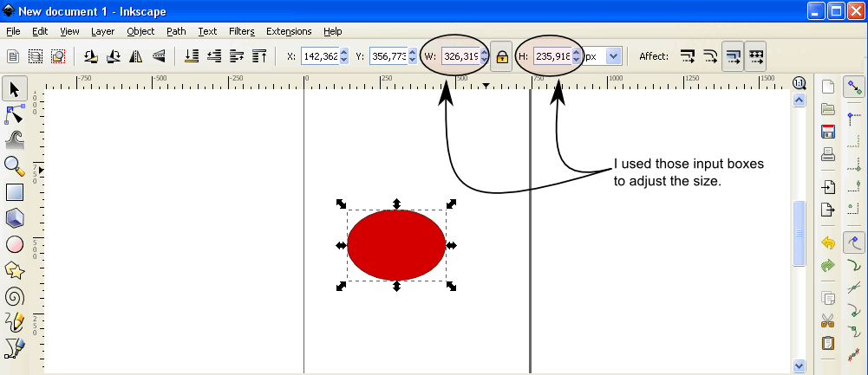Toggle moving patterns with object

(755, 56)
